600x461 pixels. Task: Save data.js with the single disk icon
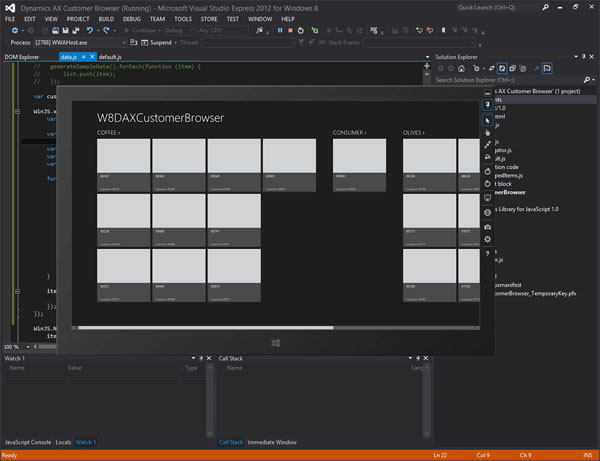pos(65,30)
